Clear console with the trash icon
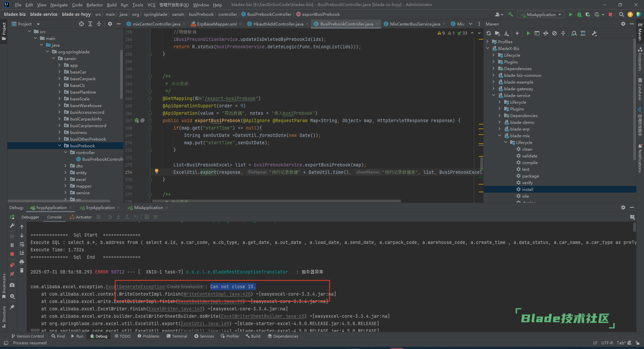This screenshot has height=349, width=644. point(22,270)
